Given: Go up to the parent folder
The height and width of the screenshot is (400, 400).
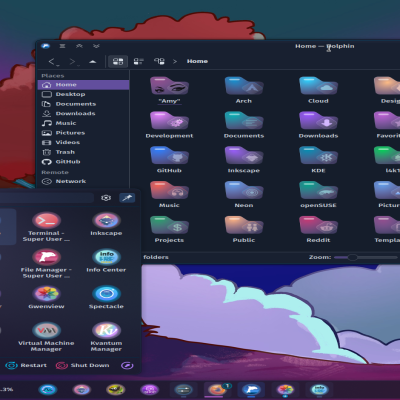Looking at the screenshot, I should pos(93,61).
